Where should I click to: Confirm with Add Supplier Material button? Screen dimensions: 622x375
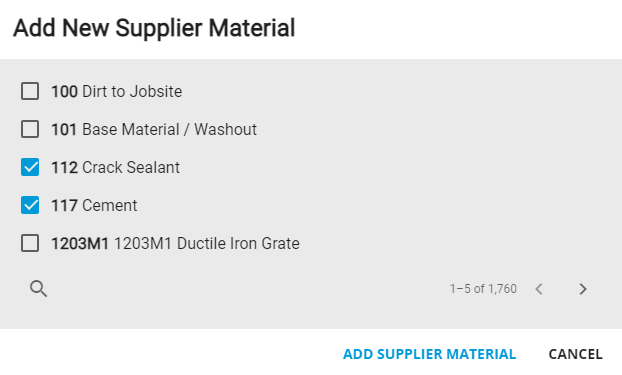pyautogui.click(x=430, y=354)
